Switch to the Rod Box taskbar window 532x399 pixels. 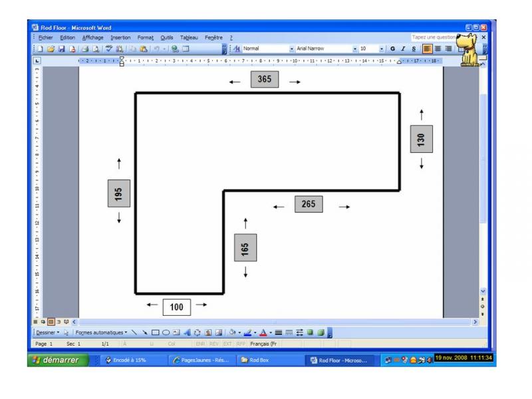255,360
